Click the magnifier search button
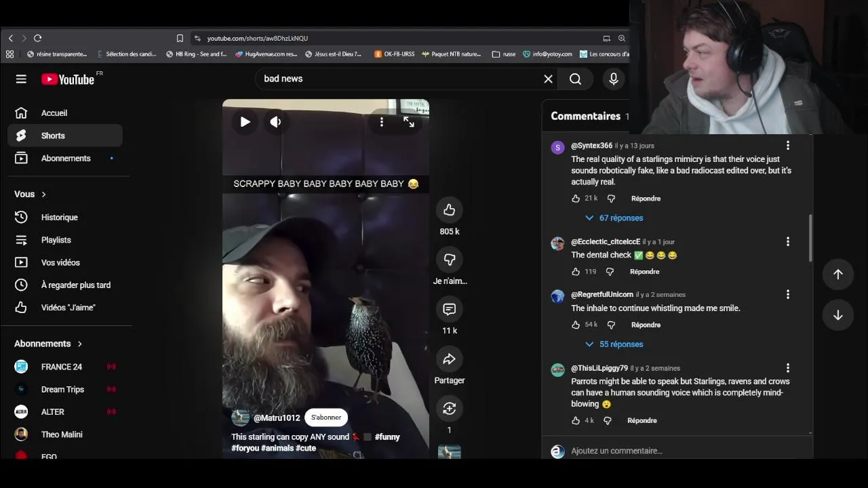This screenshot has width=868, height=488. [575, 79]
